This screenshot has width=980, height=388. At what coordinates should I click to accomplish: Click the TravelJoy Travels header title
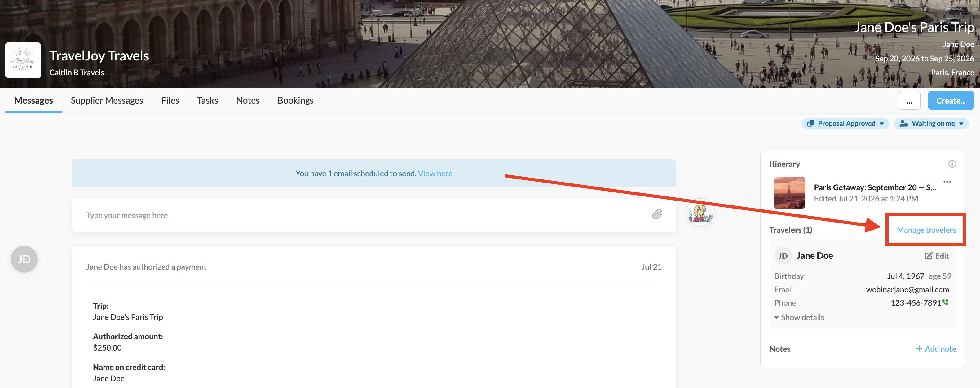tap(99, 56)
